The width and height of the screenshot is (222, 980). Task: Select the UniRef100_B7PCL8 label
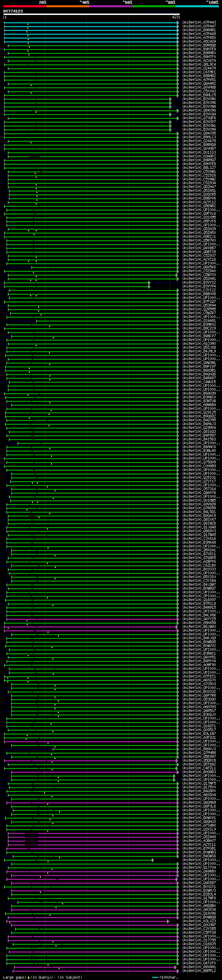(199, 604)
